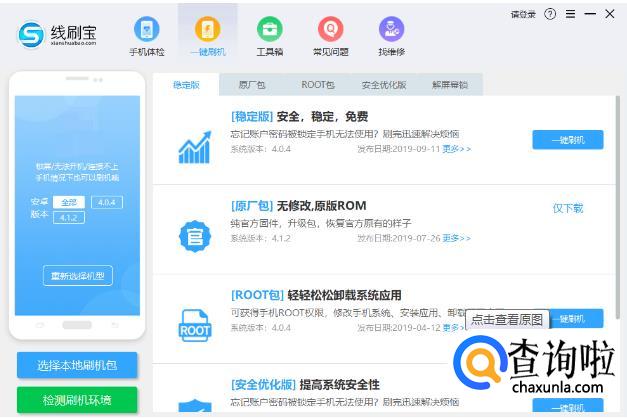Click the 仅下载 link for 原厂包
The height and width of the screenshot is (418, 627).
[x=568, y=208]
